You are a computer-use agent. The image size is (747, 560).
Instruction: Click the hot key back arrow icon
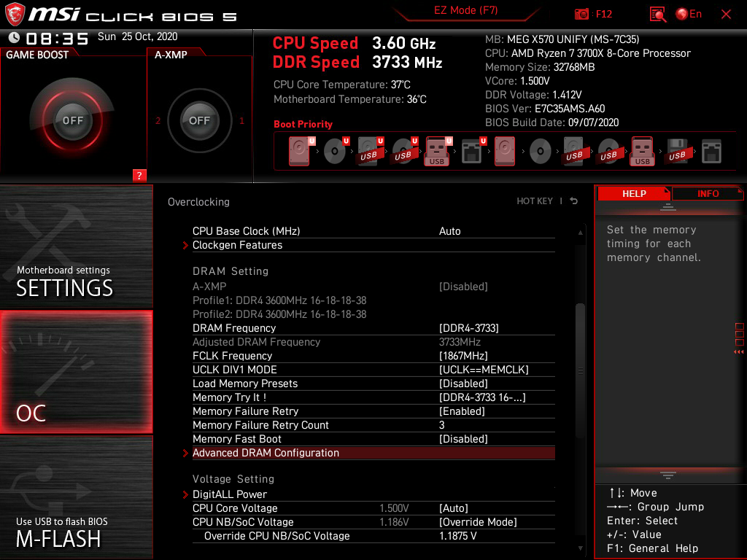[x=574, y=201]
